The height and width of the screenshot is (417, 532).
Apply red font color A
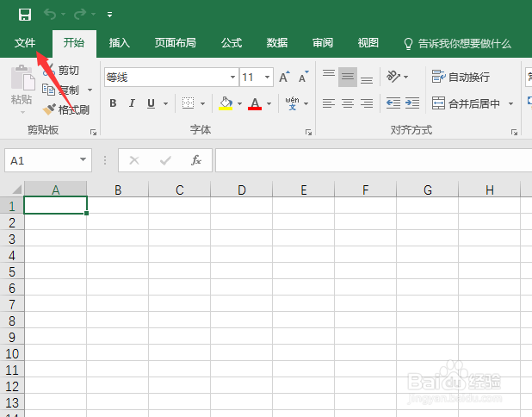(255, 103)
